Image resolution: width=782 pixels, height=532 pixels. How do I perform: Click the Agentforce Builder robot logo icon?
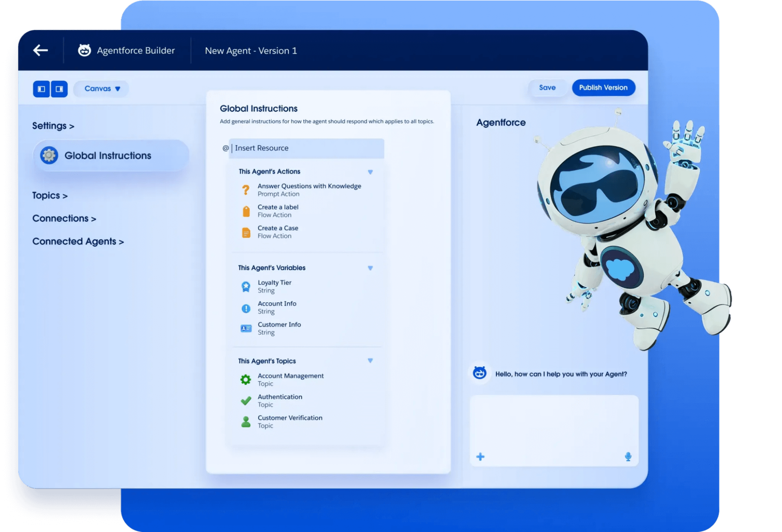tap(83, 51)
